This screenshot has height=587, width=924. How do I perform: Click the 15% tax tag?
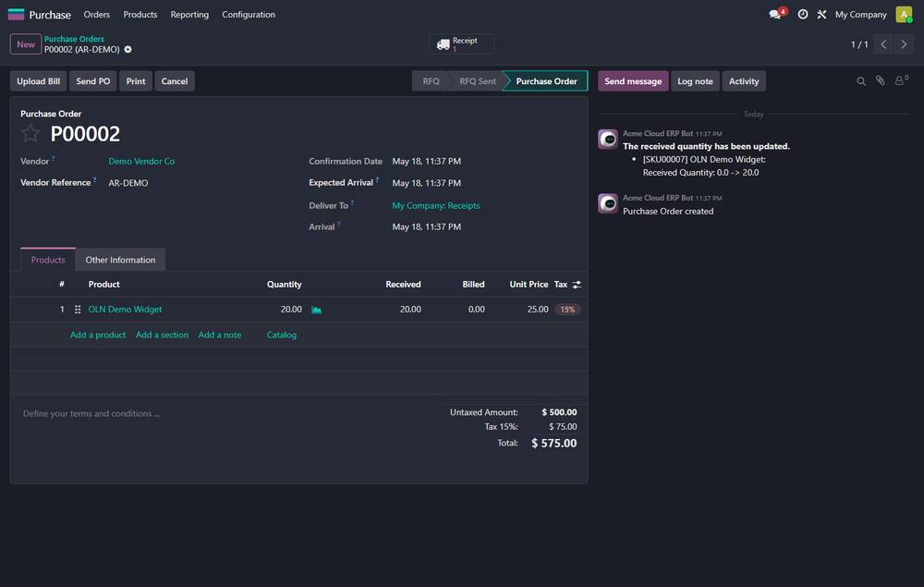point(567,310)
